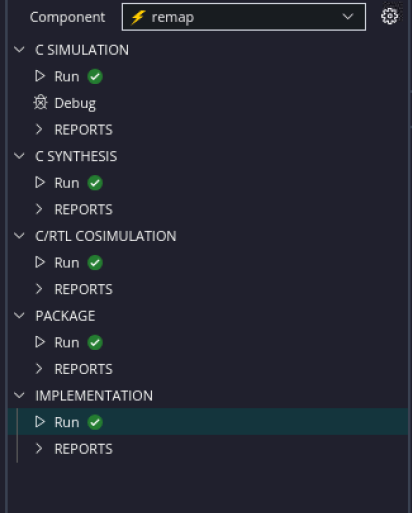Click the Debug bug icon

40,103
